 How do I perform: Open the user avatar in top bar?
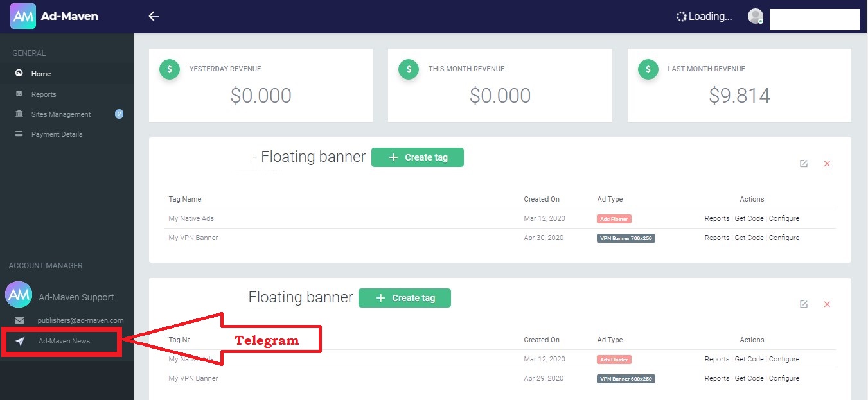click(x=756, y=16)
